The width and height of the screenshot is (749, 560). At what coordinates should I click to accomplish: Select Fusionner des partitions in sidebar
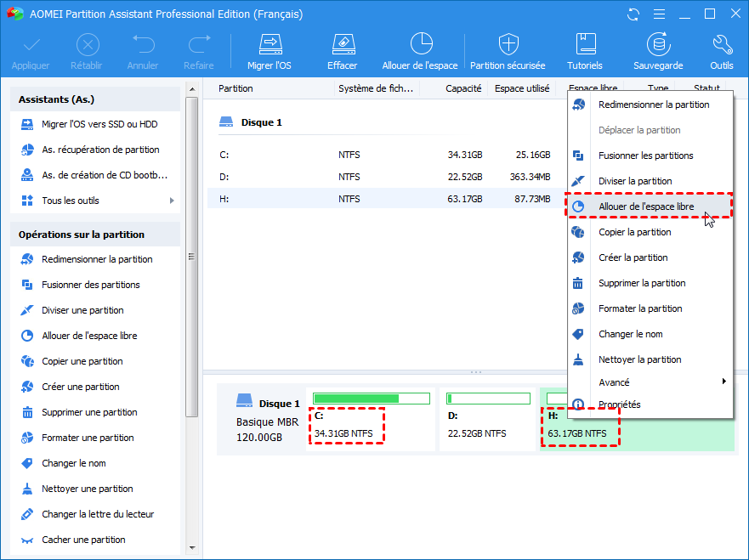(95, 285)
